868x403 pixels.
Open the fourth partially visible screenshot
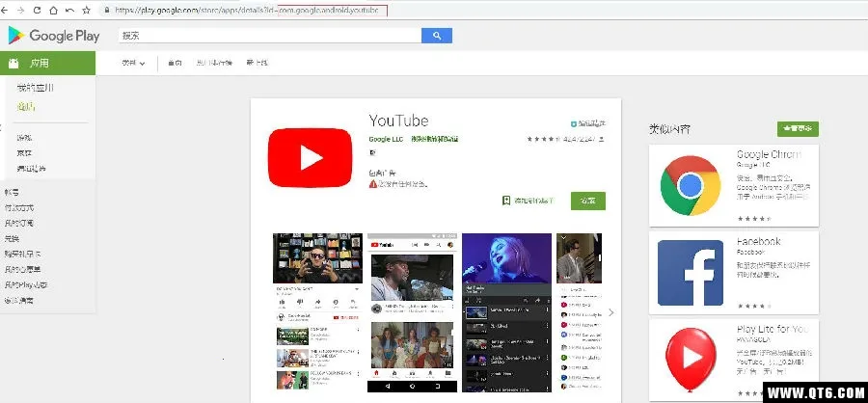579,312
